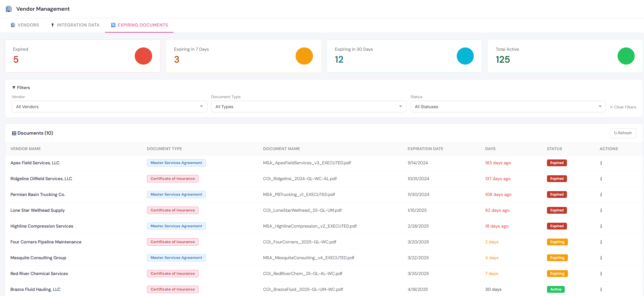Screen dimensions: 644x296
Task: Expand the All Statuses dropdown
Action: point(508,107)
